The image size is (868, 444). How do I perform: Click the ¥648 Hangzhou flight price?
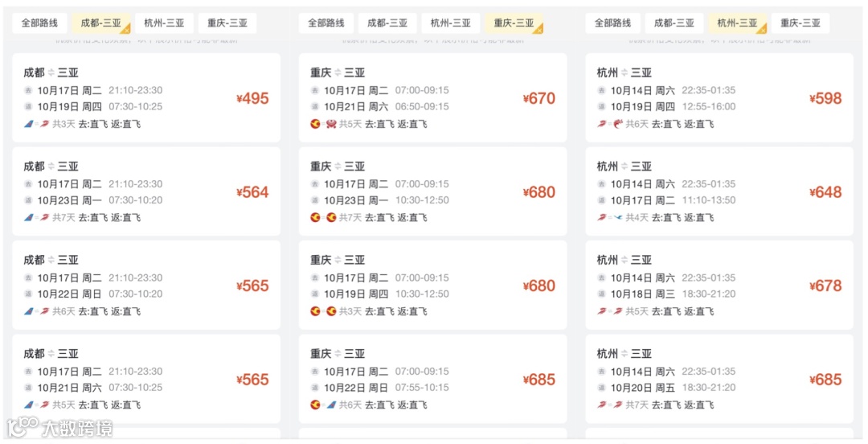(825, 192)
